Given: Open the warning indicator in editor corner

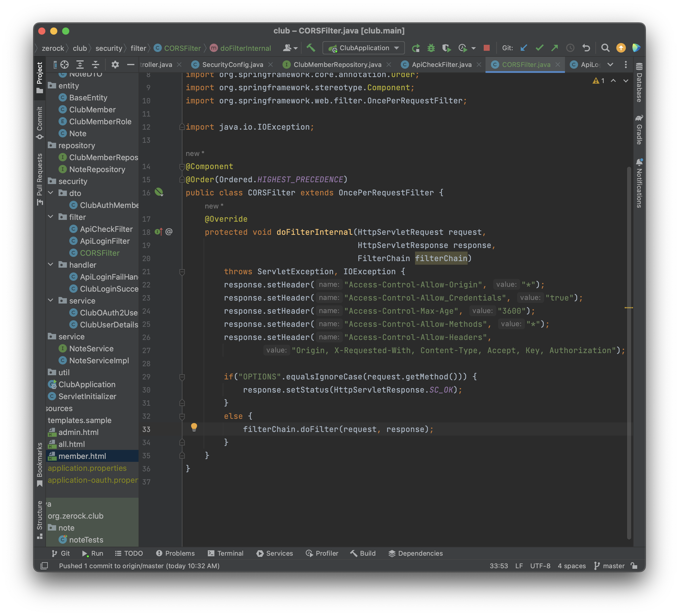Looking at the screenshot, I should click(x=598, y=81).
